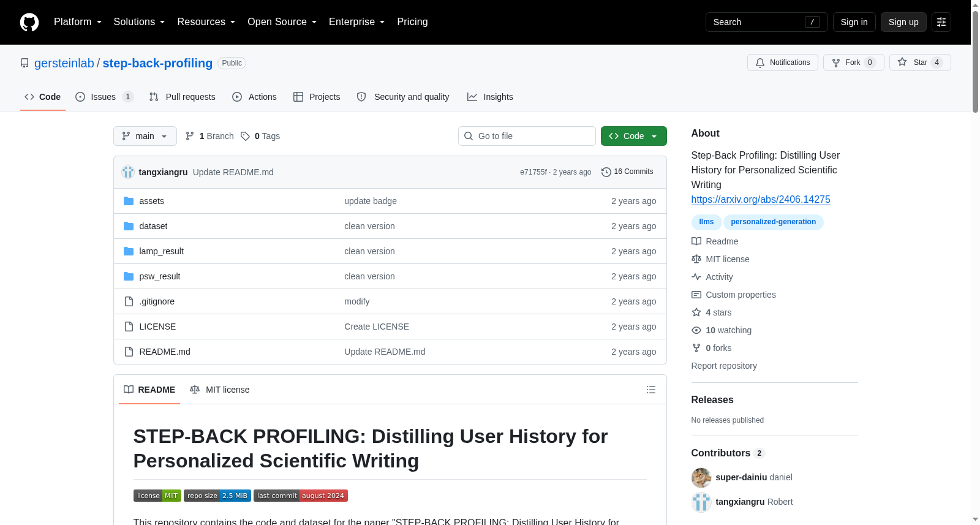Click tangxiangru contributor avatar
Viewport: 980px width, 525px height.
(x=701, y=502)
